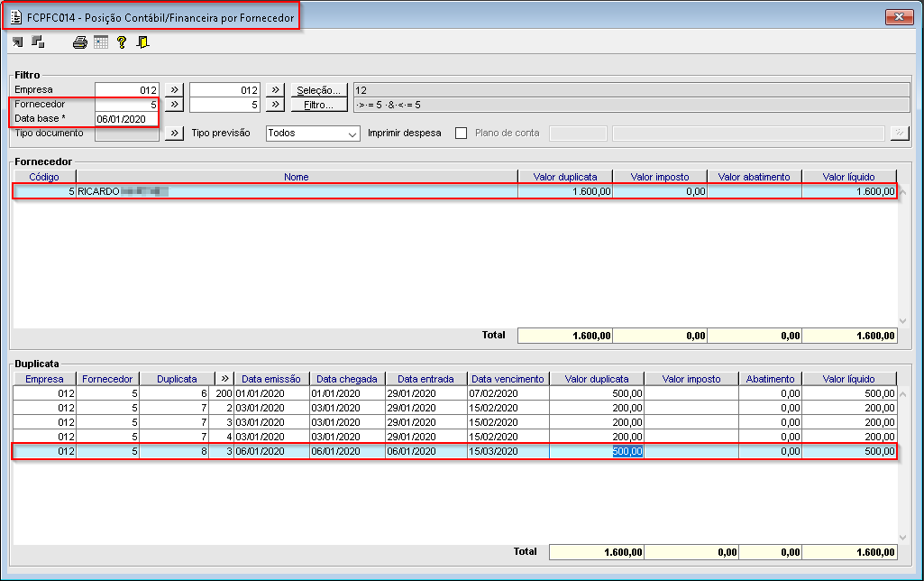The height and width of the screenshot is (581, 924).
Task: Open the lookup next to Tipo documento
Action: [175, 134]
